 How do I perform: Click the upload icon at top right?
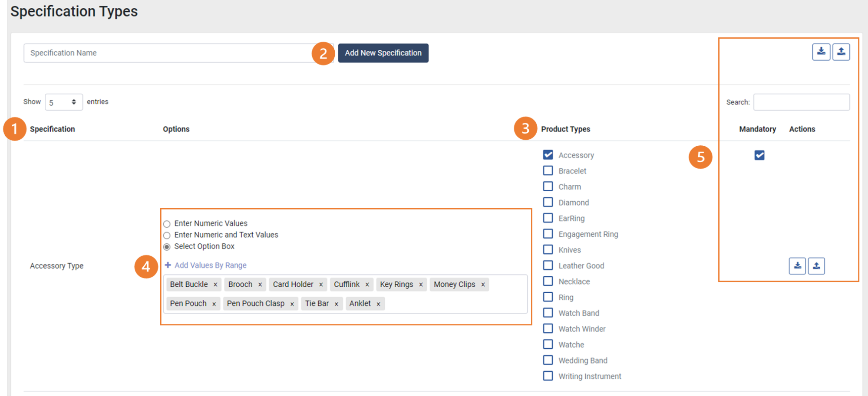pyautogui.click(x=841, y=52)
